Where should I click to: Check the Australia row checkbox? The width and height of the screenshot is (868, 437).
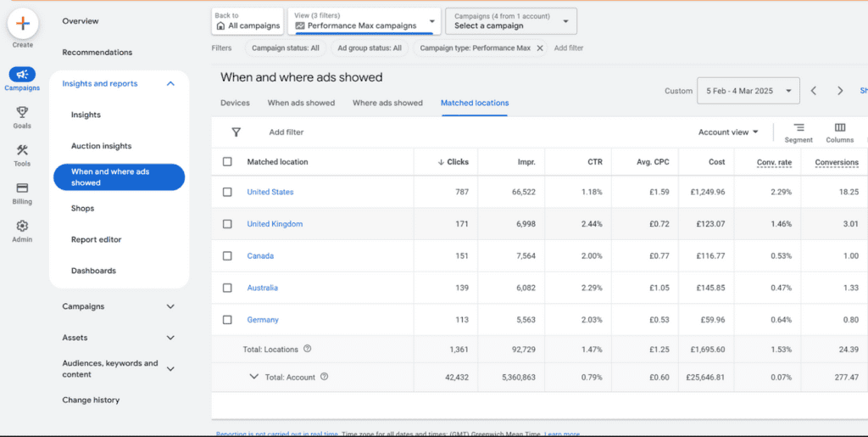[x=227, y=288]
